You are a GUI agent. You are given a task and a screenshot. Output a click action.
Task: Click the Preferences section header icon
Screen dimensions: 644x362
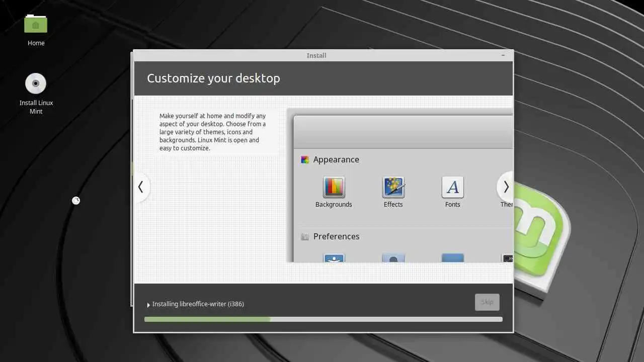(305, 237)
